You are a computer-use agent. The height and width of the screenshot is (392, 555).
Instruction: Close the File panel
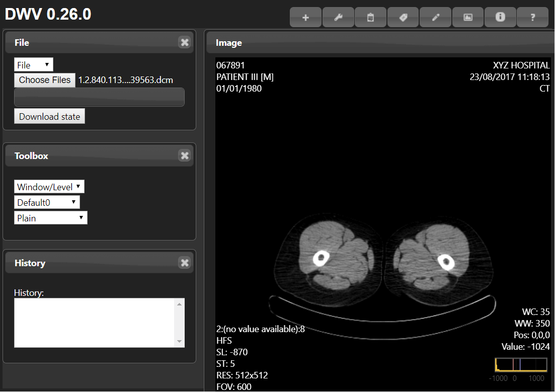tap(184, 42)
